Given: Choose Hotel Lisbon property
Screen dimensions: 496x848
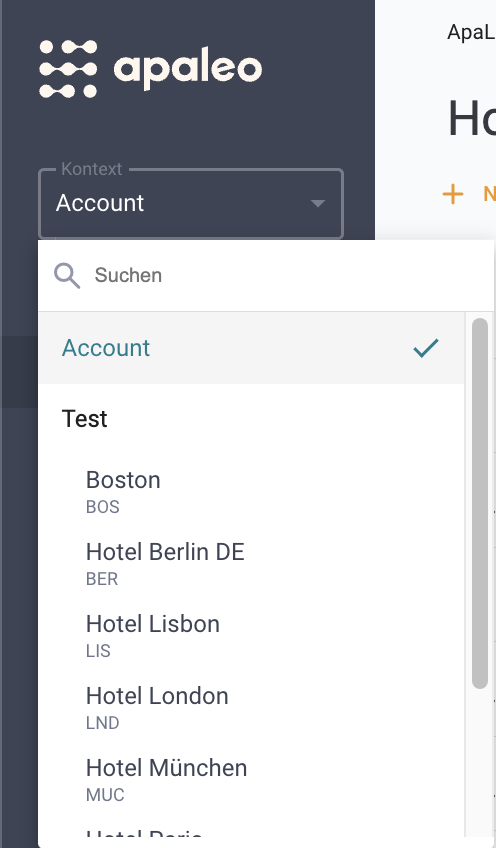Looking at the screenshot, I should pos(252,635).
